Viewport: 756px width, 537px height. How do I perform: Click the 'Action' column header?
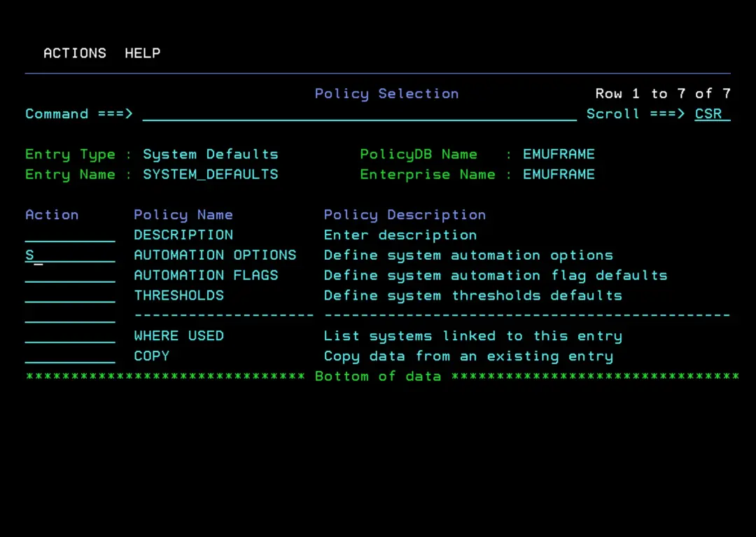click(52, 215)
